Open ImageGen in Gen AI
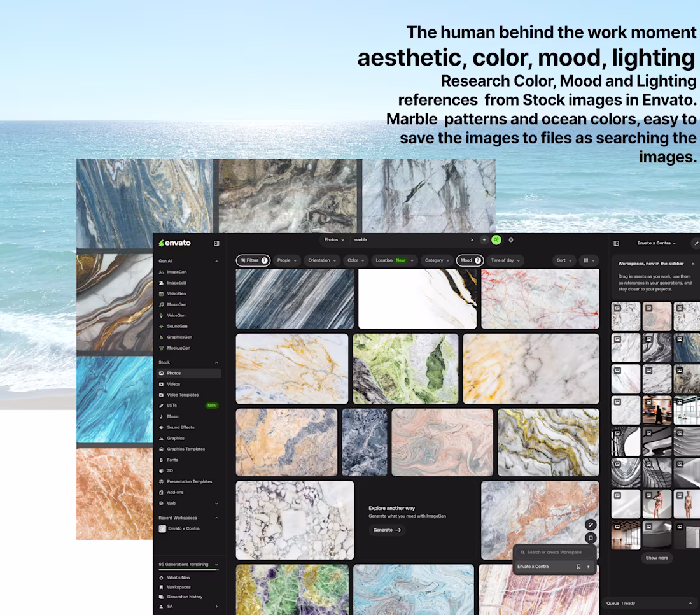The width and height of the screenshot is (700, 615). pyautogui.click(x=177, y=272)
